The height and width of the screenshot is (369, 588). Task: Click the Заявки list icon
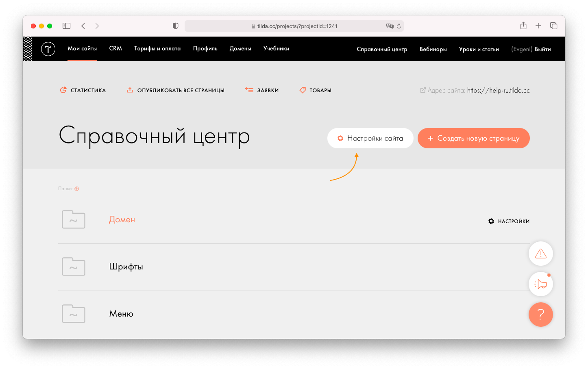click(x=249, y=90)
